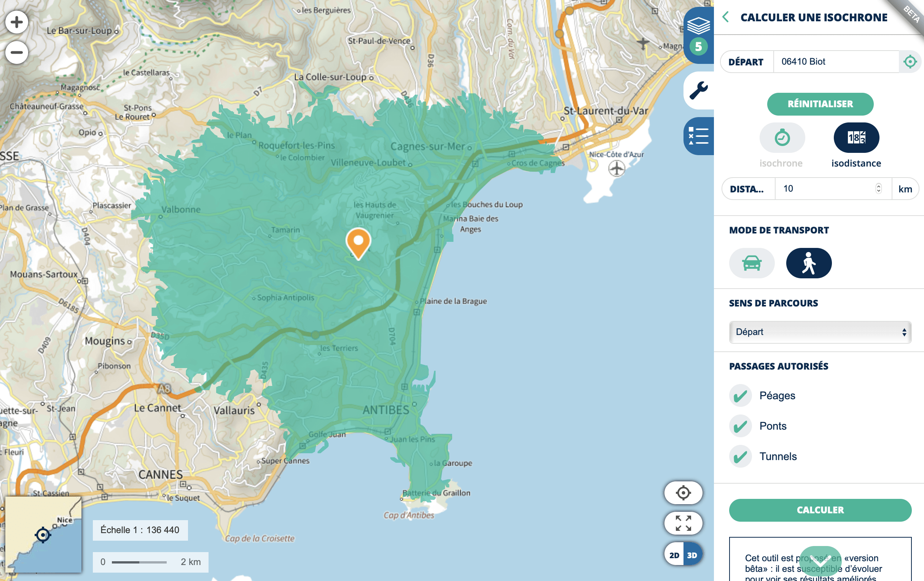
Task: Click the zoom out minus button
Action: point(16,52)
